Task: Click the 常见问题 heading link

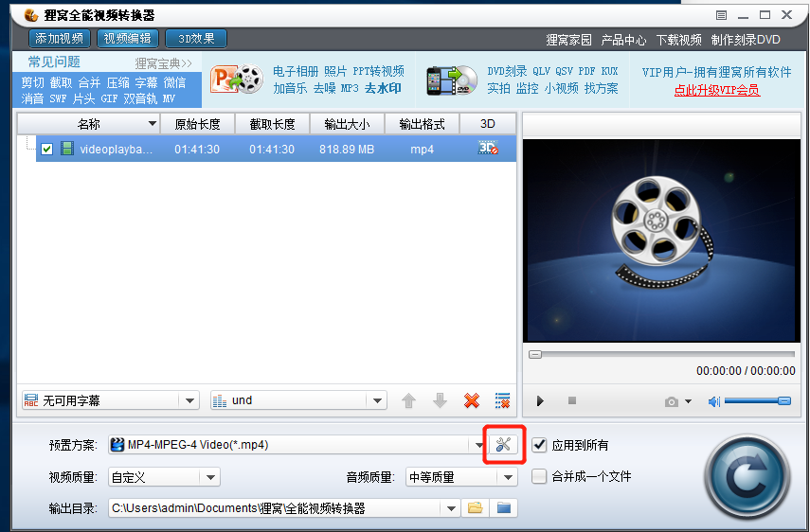Action: tap(54, 62)
